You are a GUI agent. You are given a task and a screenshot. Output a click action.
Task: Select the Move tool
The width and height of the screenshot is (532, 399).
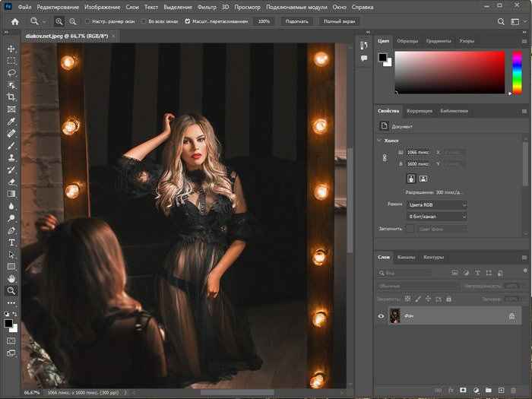coord(11,49)
